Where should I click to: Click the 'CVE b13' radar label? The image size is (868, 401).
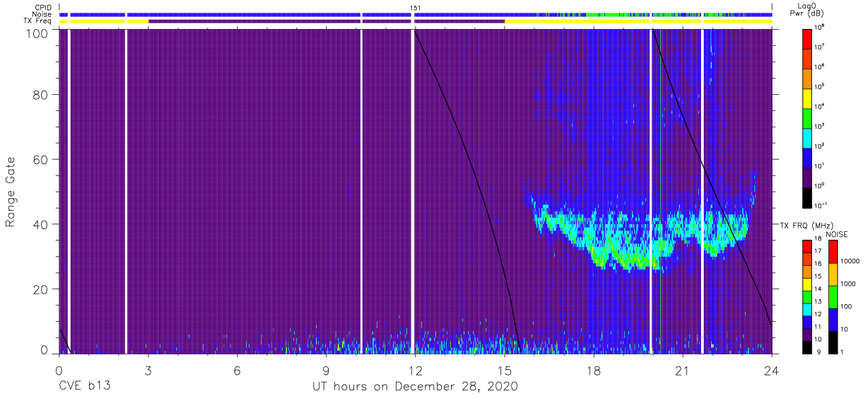pos(83,387)
